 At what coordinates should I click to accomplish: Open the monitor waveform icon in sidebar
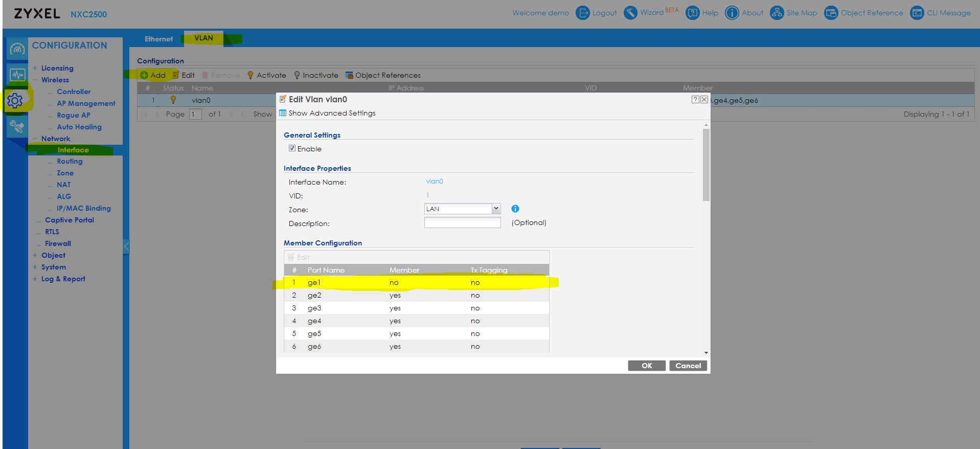(17, 75)
